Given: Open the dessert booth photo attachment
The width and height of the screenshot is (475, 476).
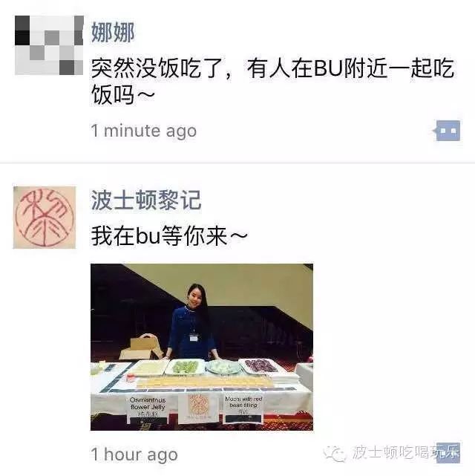Looking at the screenshot, I should 202,347.
